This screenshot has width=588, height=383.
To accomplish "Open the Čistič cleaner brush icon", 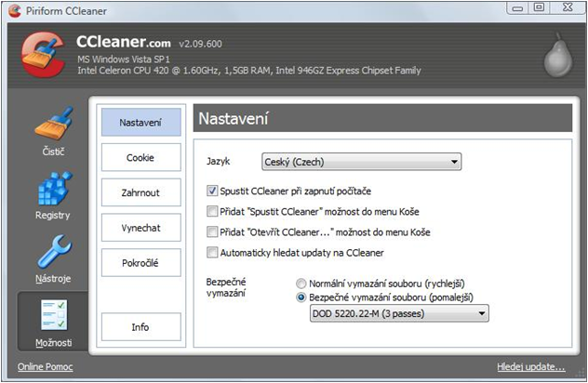I will pyautogui.click(x=54, y=124).
